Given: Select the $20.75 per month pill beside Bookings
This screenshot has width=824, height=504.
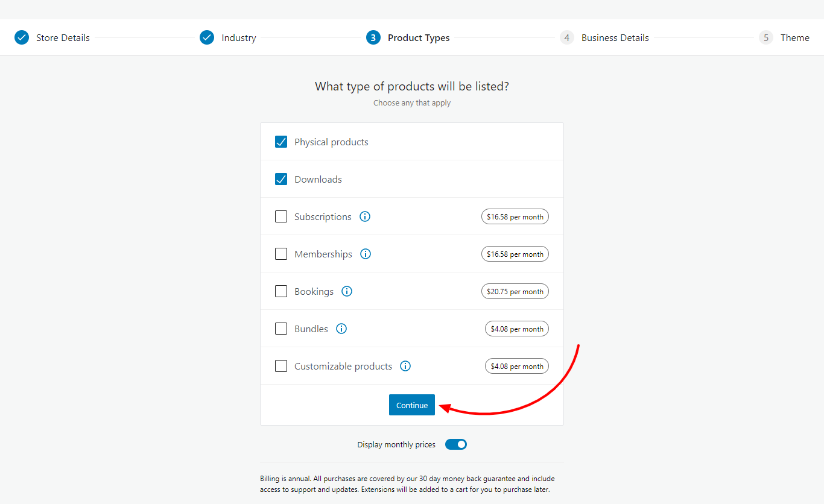Looking at the screenshot, I should 515,291.
